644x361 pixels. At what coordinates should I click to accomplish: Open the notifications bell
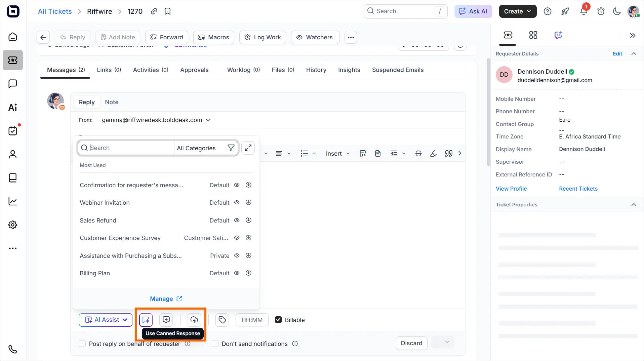(x=583, y=11)
